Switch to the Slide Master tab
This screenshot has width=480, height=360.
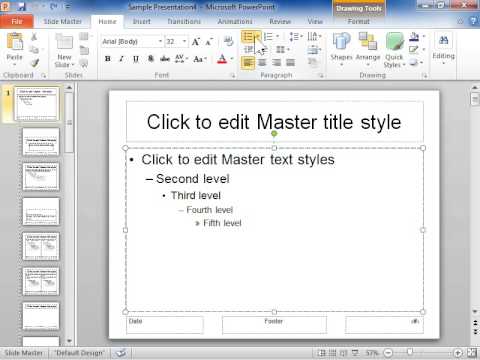63,21
